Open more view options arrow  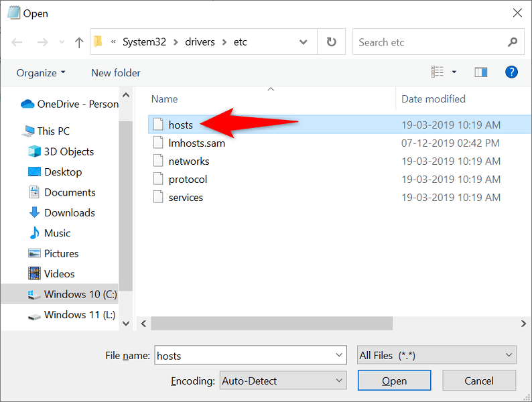[x=454, y=72]
